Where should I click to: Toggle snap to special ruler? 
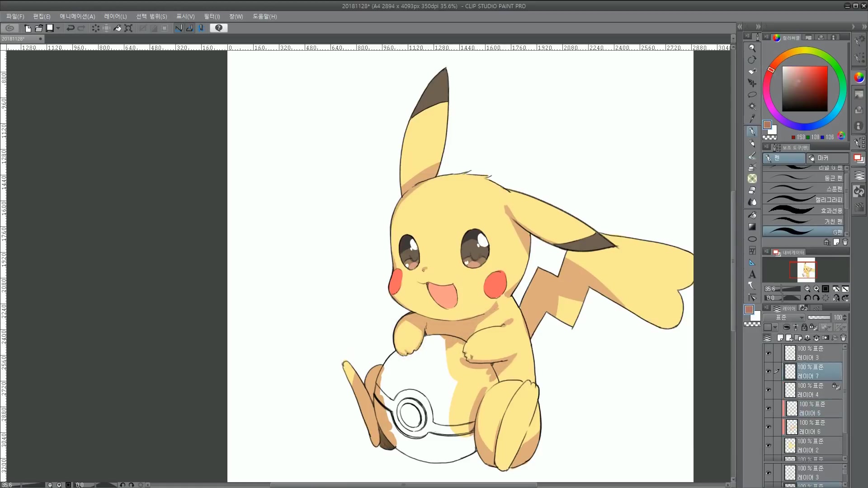[190, 28]
